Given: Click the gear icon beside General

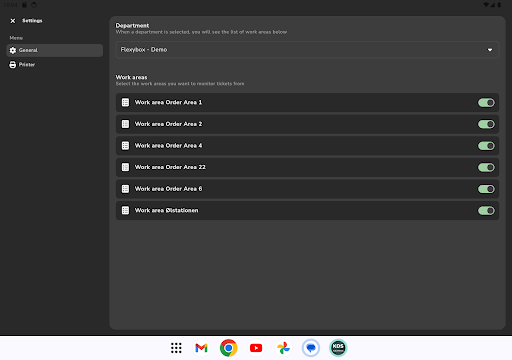Looking at the screenshot, I should 13,50.
